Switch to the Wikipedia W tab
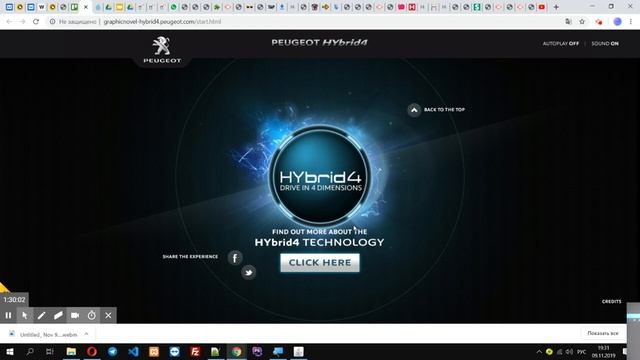 [41, 7]
